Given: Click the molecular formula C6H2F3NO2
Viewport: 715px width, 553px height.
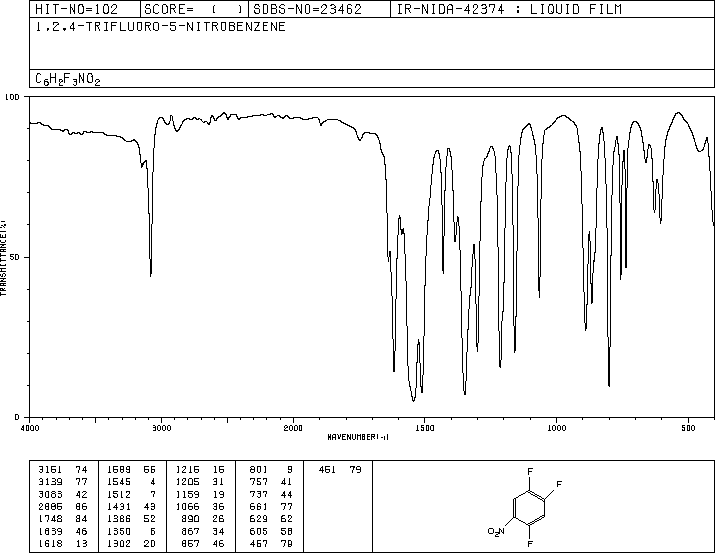Looking at the screenshot, I should click(67, 79).
